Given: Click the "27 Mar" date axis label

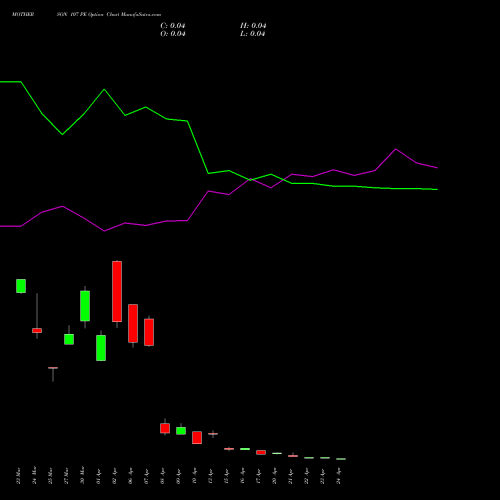Looking at the screenshot, I should 66,476.
